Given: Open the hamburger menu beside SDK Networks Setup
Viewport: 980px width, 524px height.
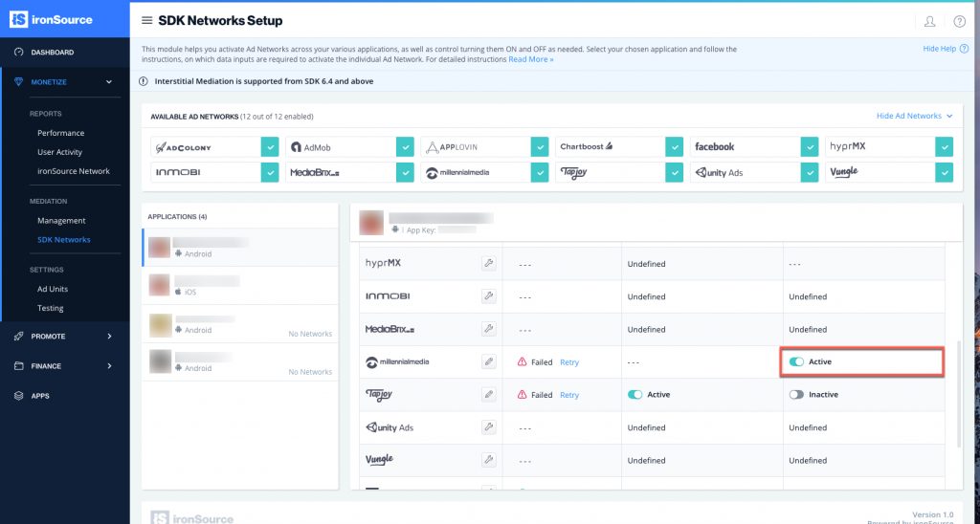Looking at the screenshot, I should pyautogui.click(x=146, y=21).
